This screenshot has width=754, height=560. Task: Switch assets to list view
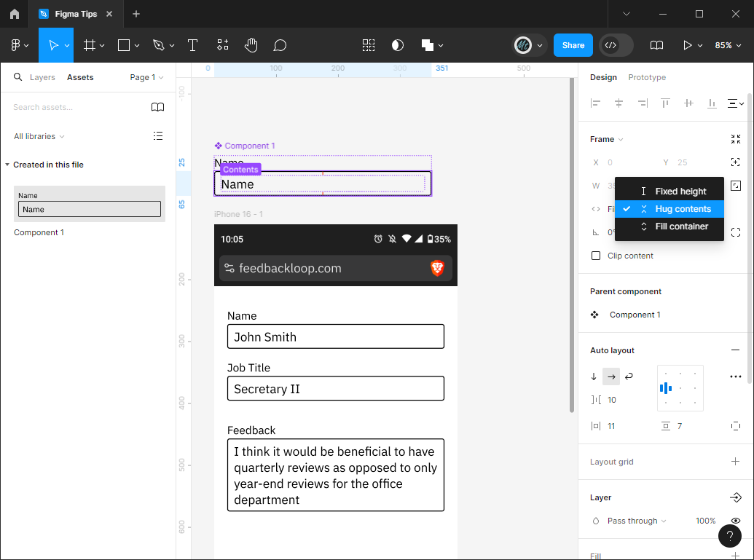coord(158,136)
